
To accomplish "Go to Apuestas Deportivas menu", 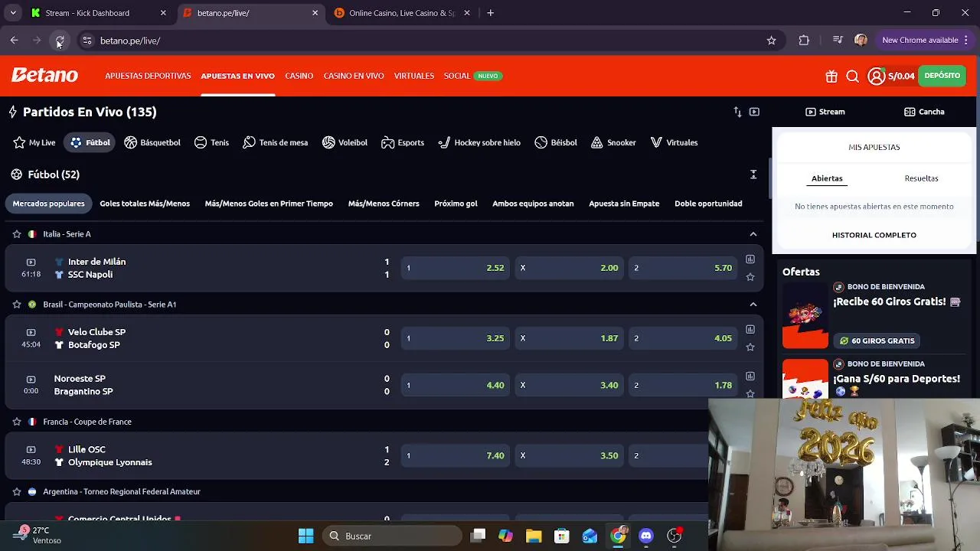I will coord(148,76).
